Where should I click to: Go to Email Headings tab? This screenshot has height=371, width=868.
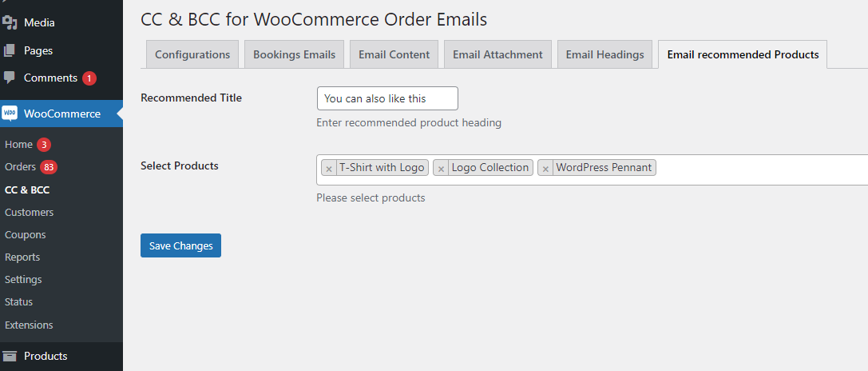tap(604, 54)
